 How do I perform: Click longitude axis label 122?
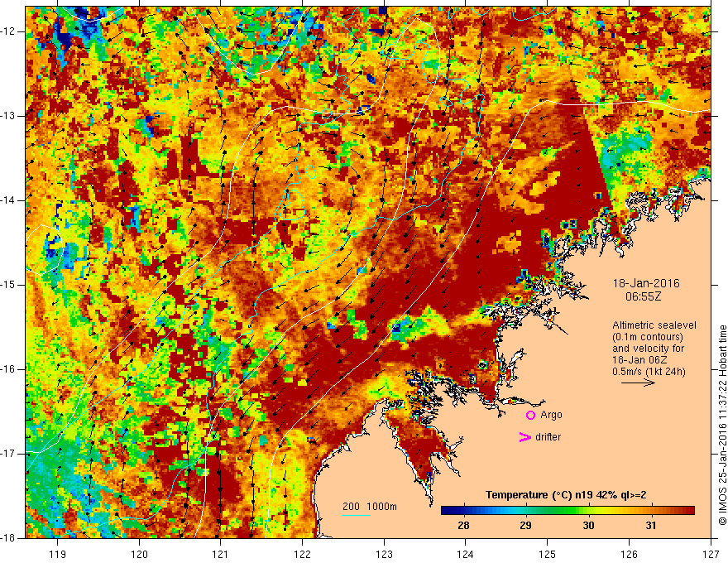[302, 554]
